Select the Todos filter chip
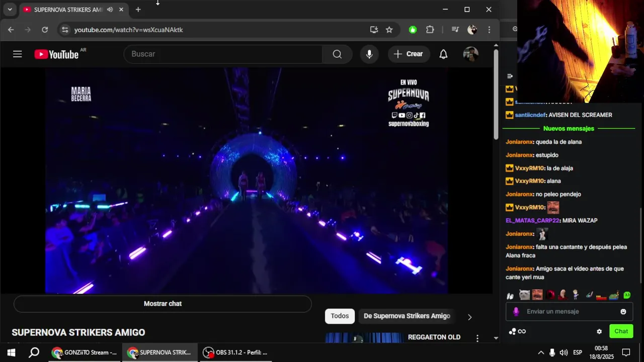 [340, 316]
